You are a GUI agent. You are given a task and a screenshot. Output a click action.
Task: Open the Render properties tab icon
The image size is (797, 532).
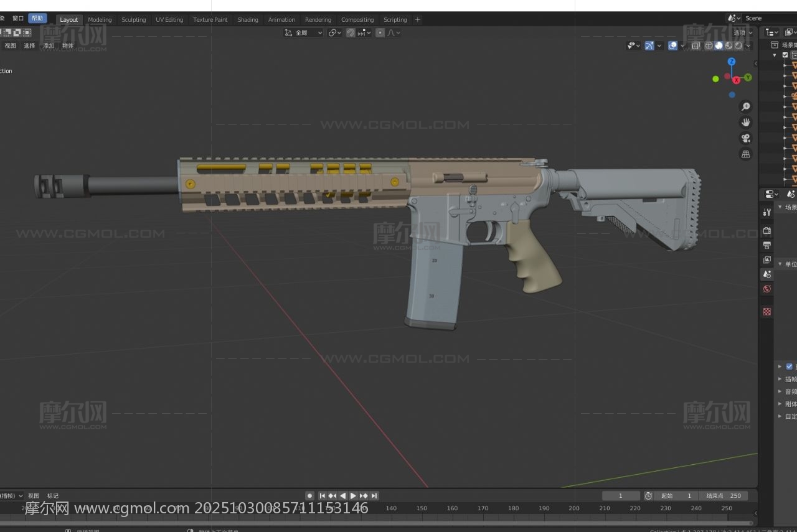767,231
